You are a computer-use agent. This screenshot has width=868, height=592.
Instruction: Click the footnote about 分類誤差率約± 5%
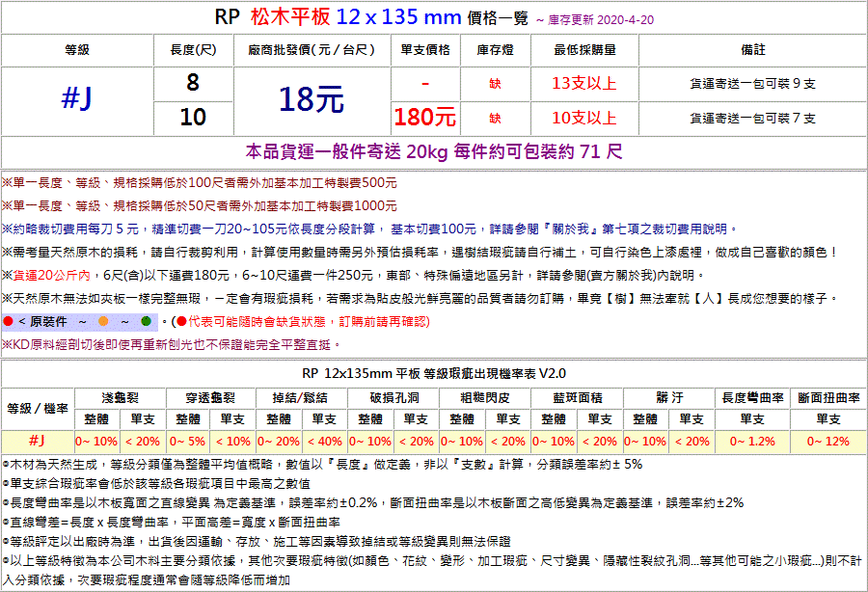pyautogui.click(x=322, y=464)
